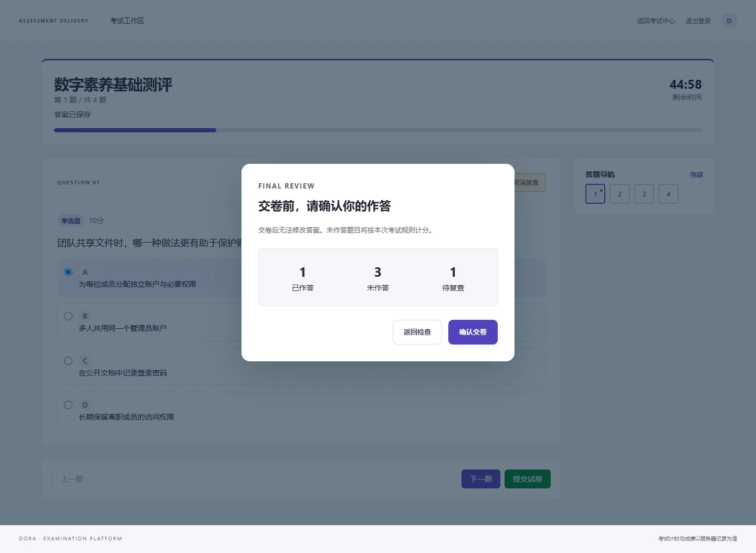Select radio option A 独立账户与必要权限
Image resolution: width=756 pixels, height=553 pixels.
pyautogui.click(x=68, y=272)
